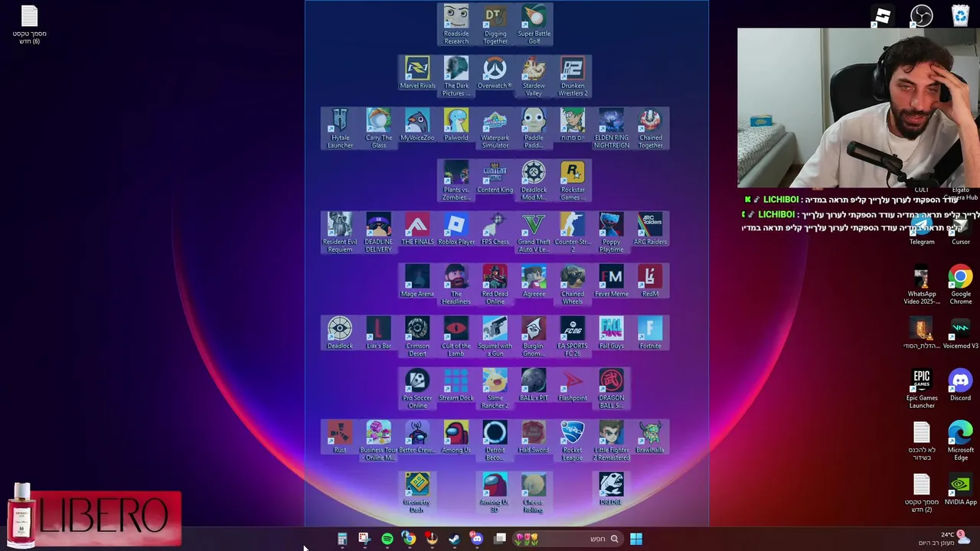Open Microsoft Edge desktop shortcut
Viewport: 980px width, 551px height.
tap(960, 441)
